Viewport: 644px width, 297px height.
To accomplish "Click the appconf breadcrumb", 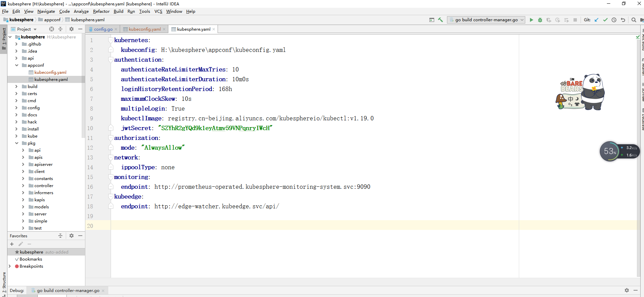I will coord(50,20).
